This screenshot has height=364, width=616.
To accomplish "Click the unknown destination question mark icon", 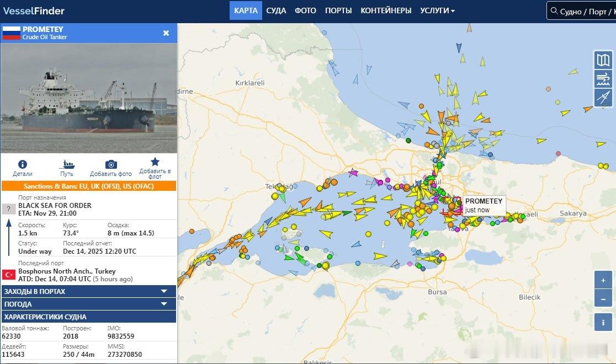I will tap(9, 209).
